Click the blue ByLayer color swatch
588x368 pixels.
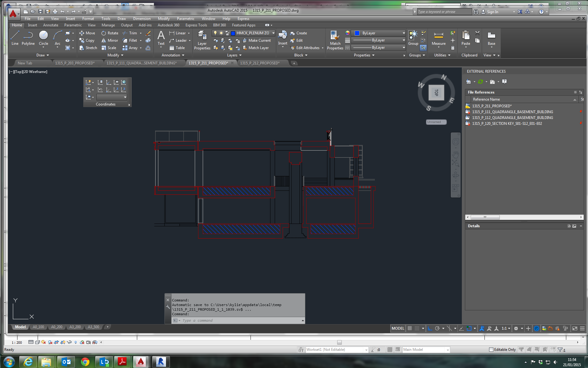pos(357,33)
